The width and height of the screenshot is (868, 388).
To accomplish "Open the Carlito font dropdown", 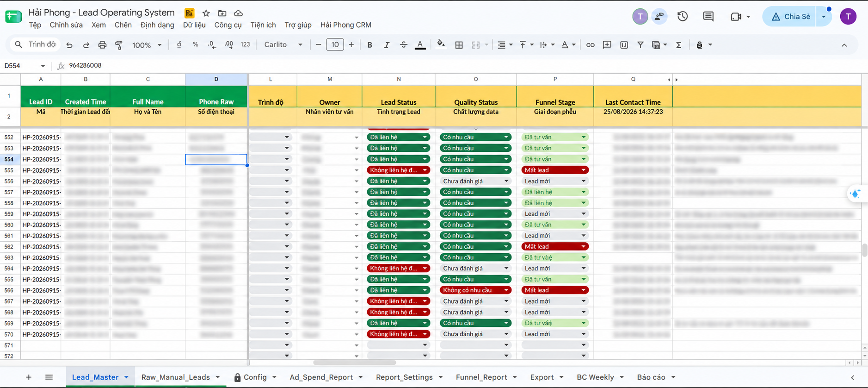I will coord(283,44).
